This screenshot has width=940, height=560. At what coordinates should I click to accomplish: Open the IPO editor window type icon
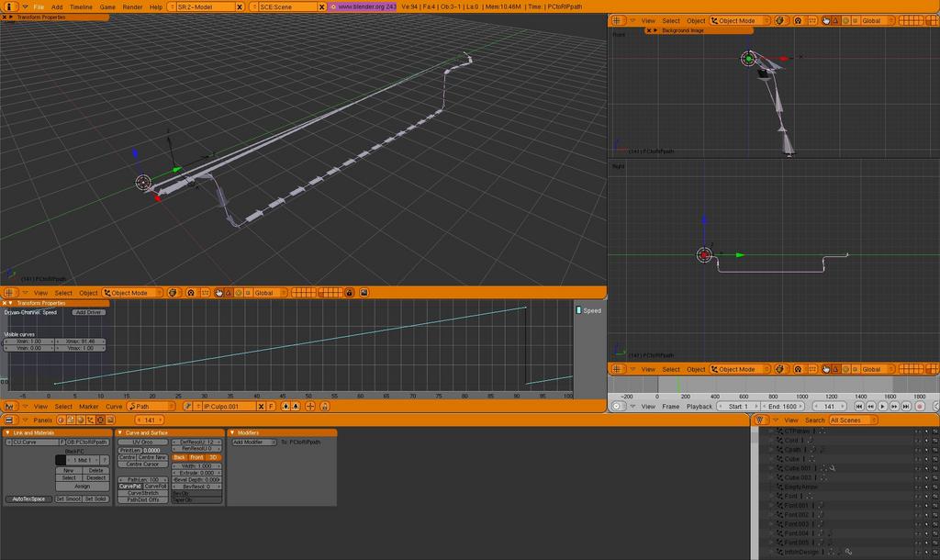tap(9, 407)
